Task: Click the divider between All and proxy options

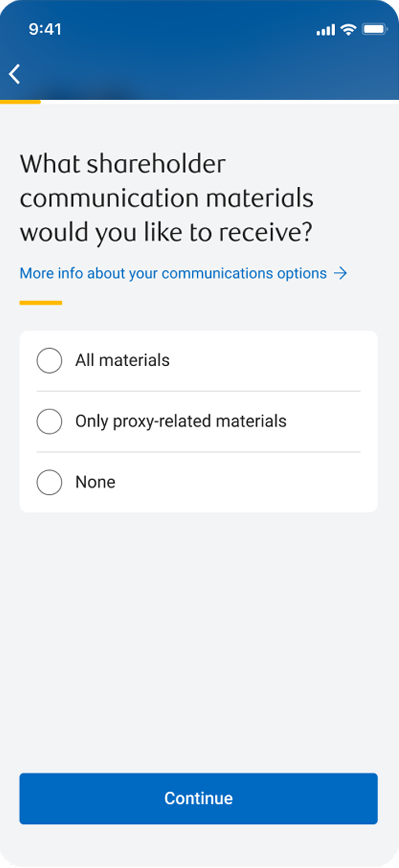Action: coord(198,391)
